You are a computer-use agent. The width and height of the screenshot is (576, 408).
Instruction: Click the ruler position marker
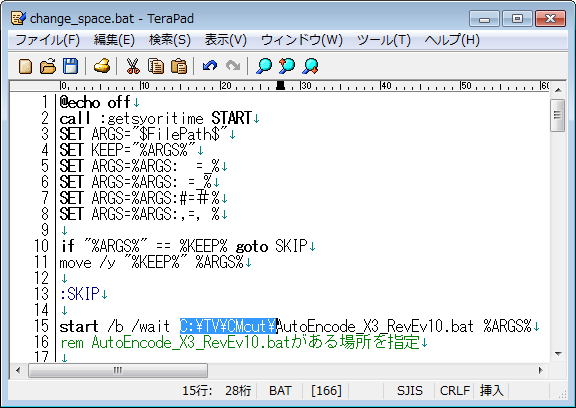click(280, 86)
